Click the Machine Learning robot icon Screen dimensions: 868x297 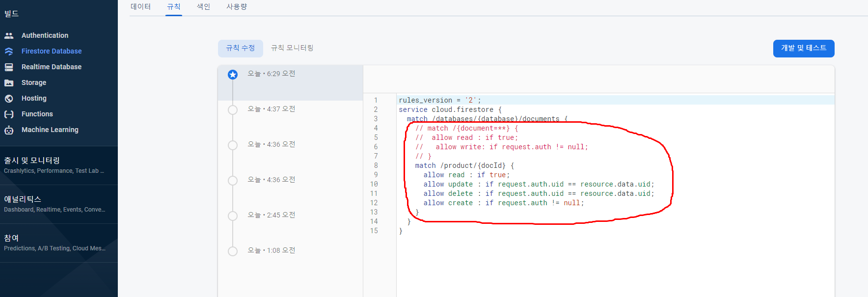(x=9, y=130)
